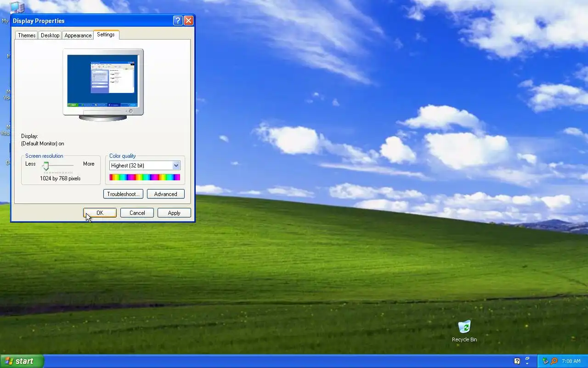The width and height of the screenshot is (588, 368).
Task: Click the monitor preview image
Action: (x=103, y=85)
